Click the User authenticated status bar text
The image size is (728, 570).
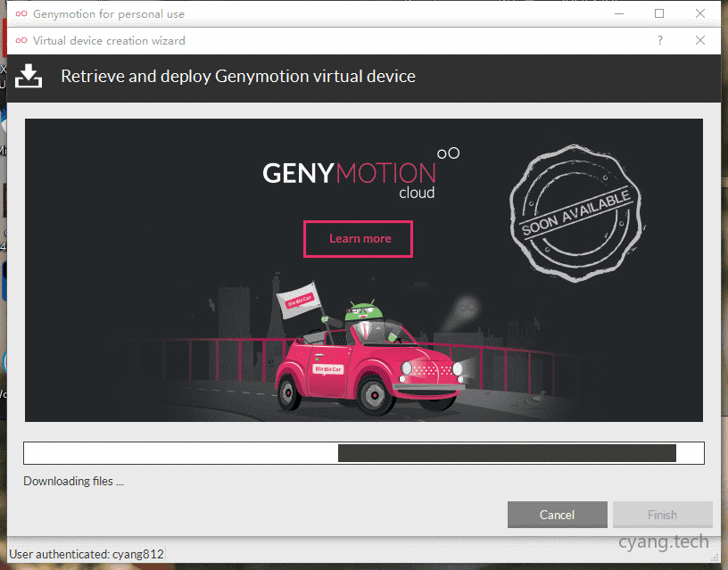point(87,554)
